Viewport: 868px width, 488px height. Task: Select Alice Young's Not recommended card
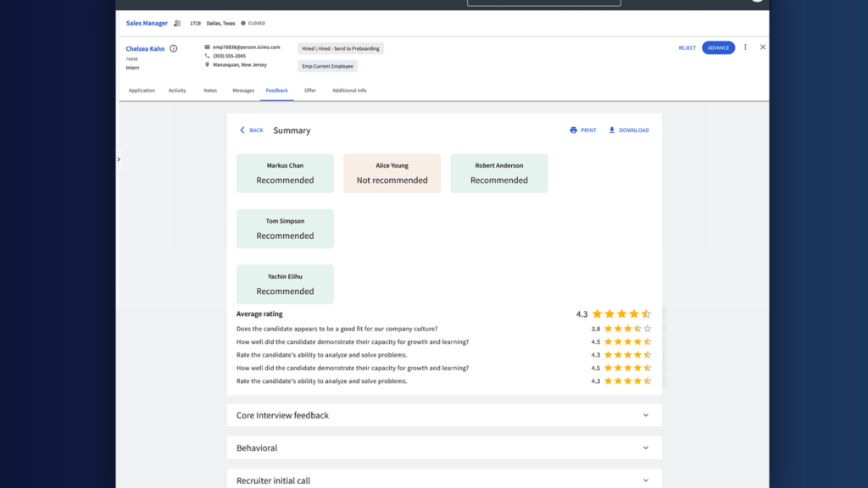coord(392,173)
